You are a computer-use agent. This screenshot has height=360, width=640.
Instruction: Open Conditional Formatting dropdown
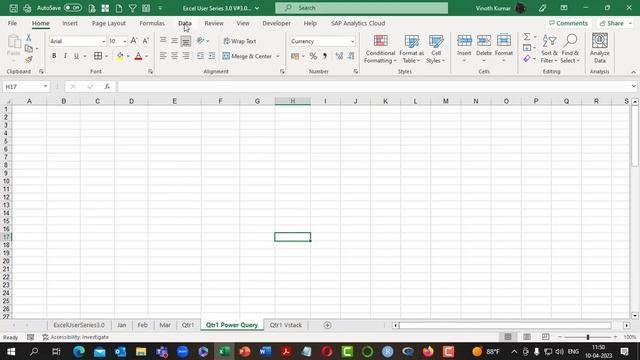click(x=380, y=48)
